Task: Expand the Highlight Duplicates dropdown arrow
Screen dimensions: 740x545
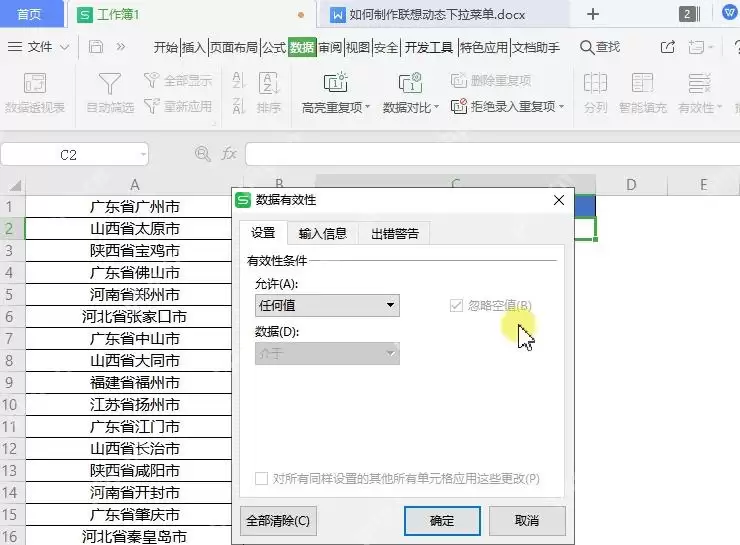Action: coord(368,107)
